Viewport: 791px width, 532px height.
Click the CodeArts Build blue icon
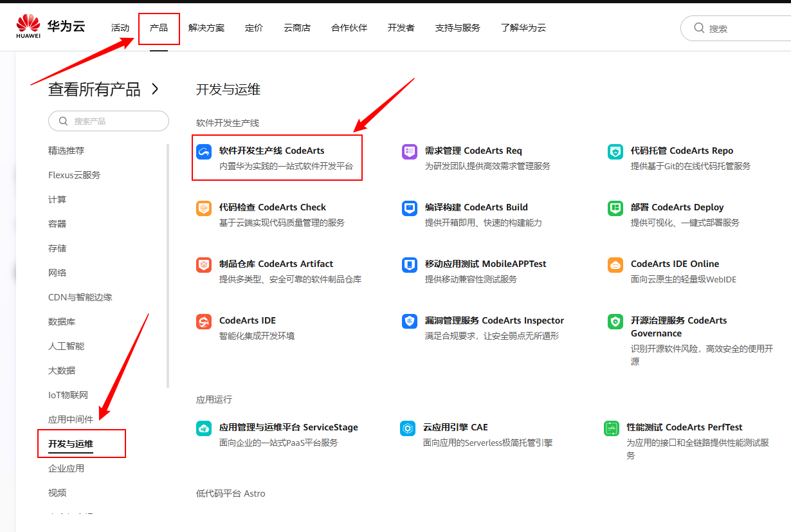coord(410,208)
